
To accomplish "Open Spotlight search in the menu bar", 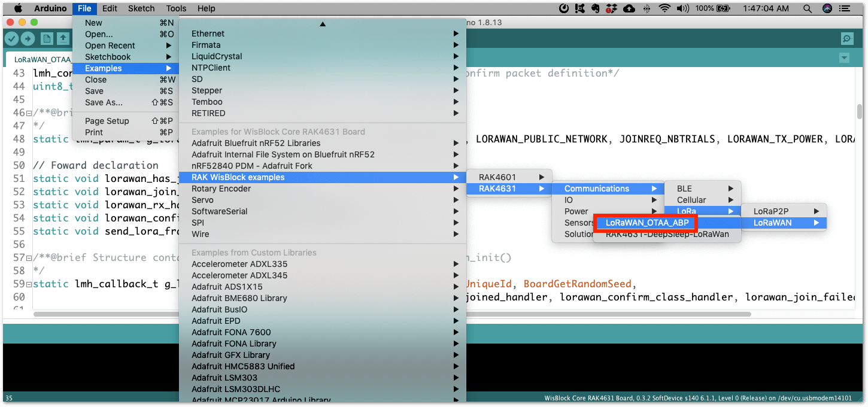I will (808, 8).
